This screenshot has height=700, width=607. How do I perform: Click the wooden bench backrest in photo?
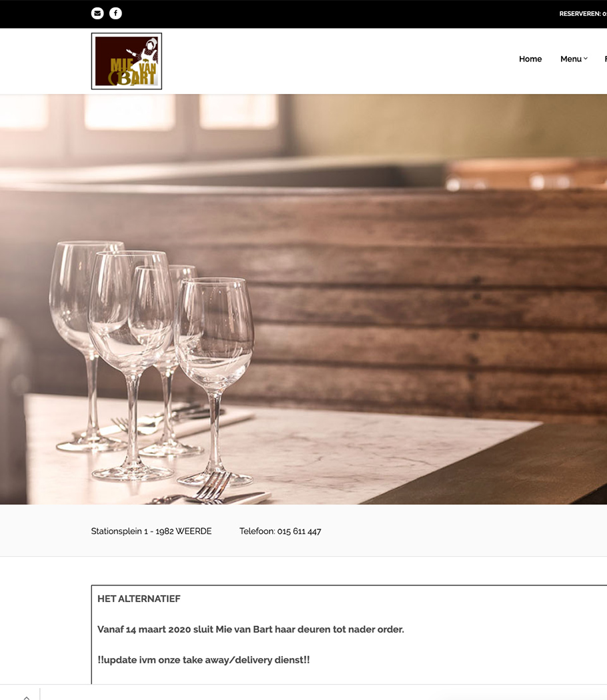point(402,303)
